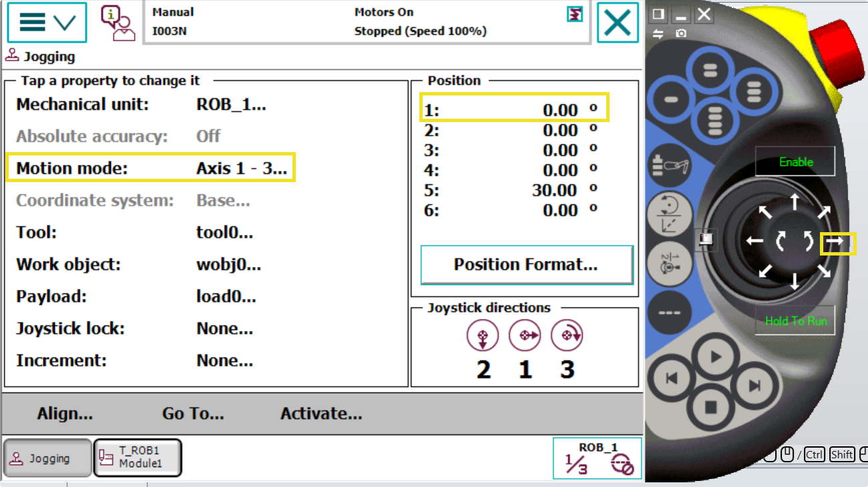Switch to the T_ROB1 Module1 tab
Image resolution: width=868 pixels, height=487 pixels.
(x=138, y=457)
